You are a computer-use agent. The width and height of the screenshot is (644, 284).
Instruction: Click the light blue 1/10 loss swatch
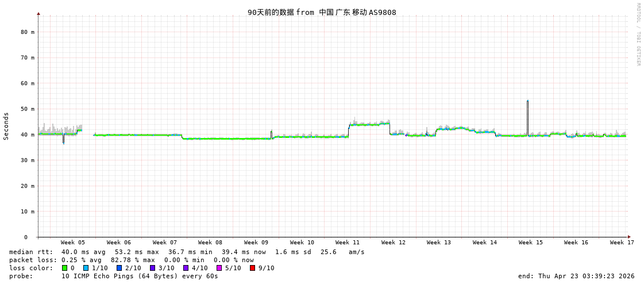pyautogui.click(x=86, y=268)
